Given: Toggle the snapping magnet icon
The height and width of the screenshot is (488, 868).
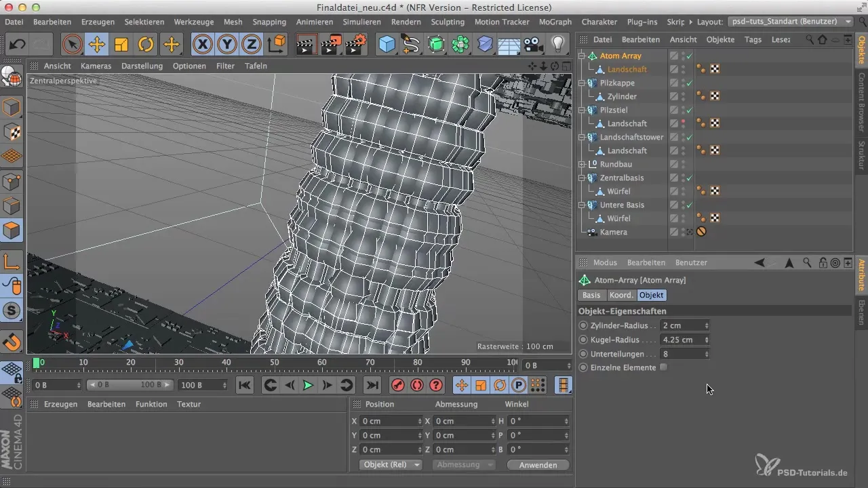Looking at the screenshot, I should coord(13,341).
